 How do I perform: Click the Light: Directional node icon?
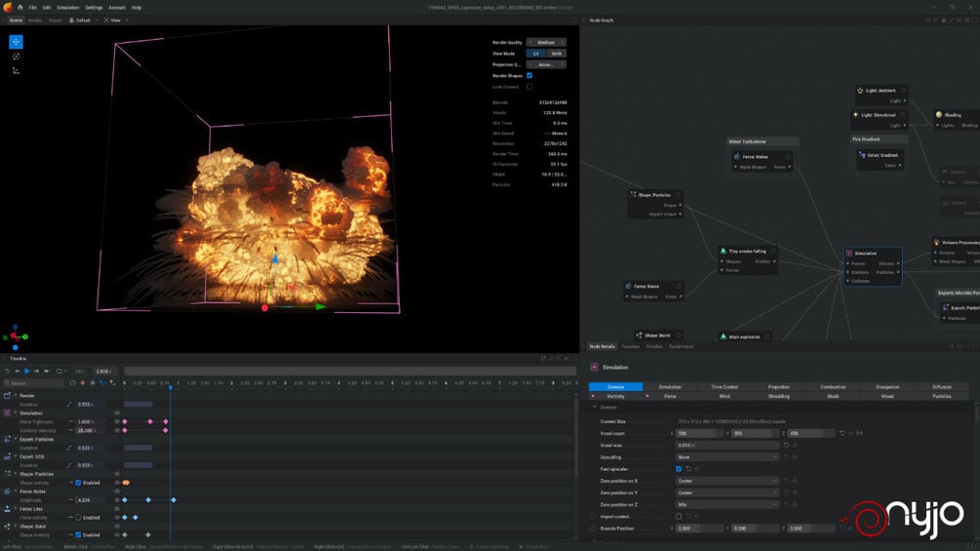[856, 115]
